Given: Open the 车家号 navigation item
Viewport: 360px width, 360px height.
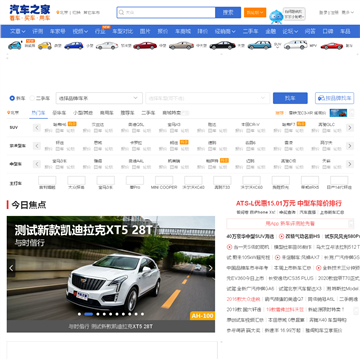Looking at the screenshot, I should click(x=57, y=31).
